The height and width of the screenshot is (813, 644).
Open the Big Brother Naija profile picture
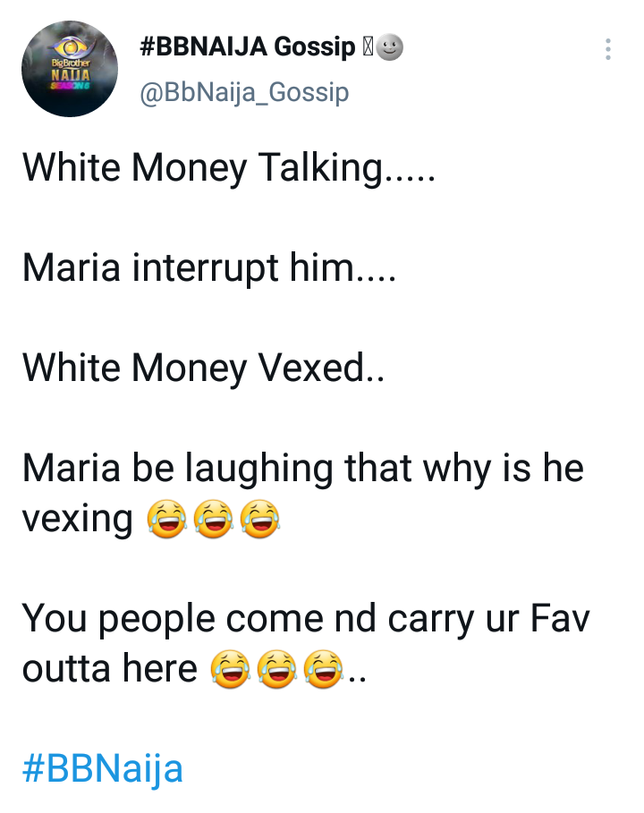click(x=70, y=69)
